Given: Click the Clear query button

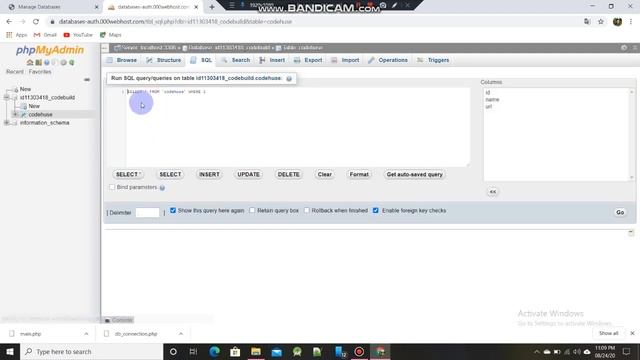Looking at the screenshot, I should pos(324,175).
